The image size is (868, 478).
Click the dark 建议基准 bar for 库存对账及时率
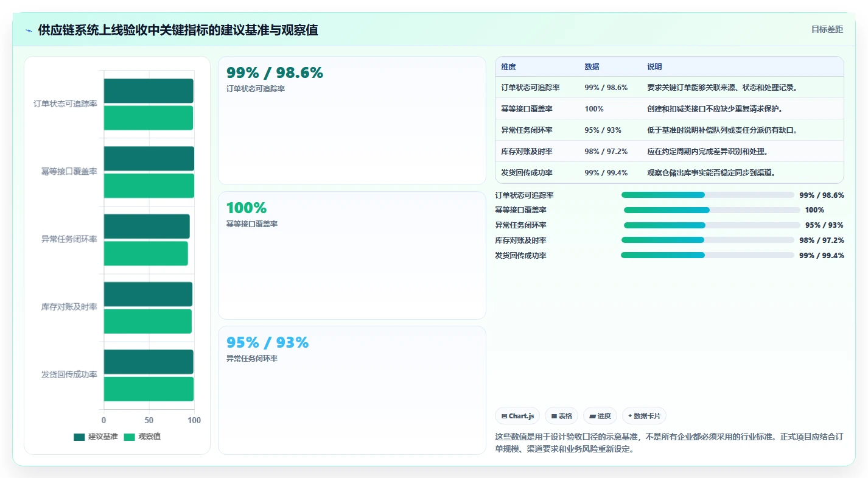pyautogui.click(x=148, y=294)
